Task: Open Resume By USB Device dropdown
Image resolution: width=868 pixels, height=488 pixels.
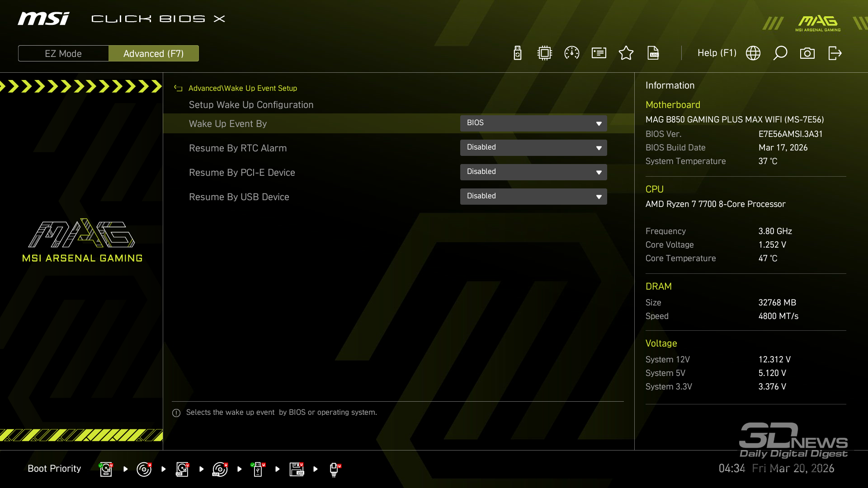Action: click(x=533, y=197)
